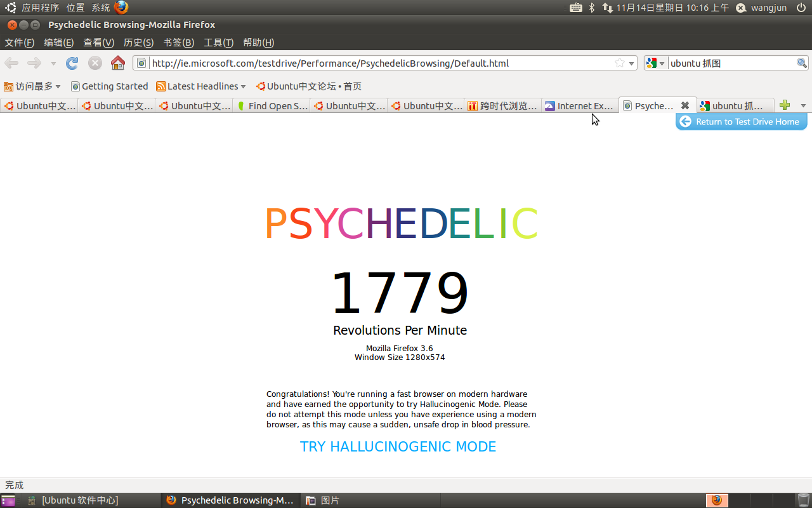Open the 查看(V) menu
Screen dimensions: 812x508
99,43
